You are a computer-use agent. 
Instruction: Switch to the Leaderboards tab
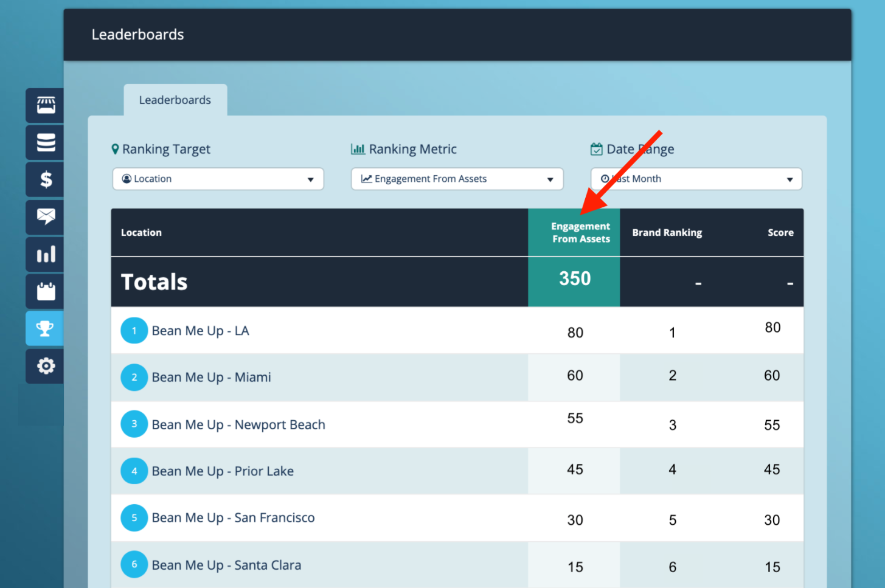point(175,100)
